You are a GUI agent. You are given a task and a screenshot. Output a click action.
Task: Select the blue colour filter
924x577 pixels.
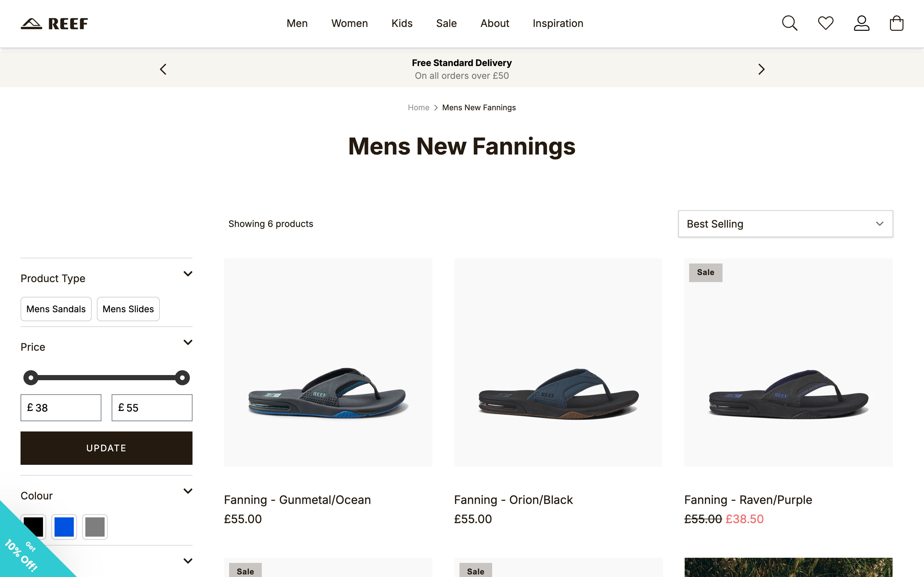[64, 527]
